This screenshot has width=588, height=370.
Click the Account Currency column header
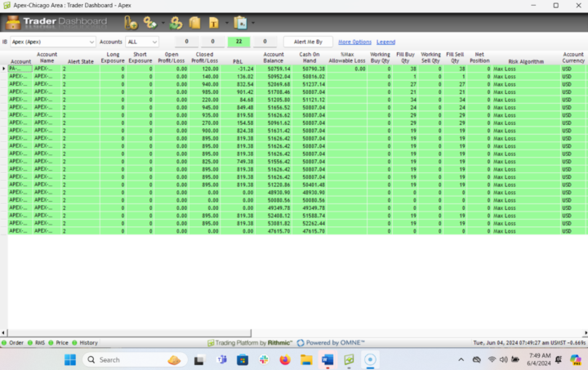[573, 57]
